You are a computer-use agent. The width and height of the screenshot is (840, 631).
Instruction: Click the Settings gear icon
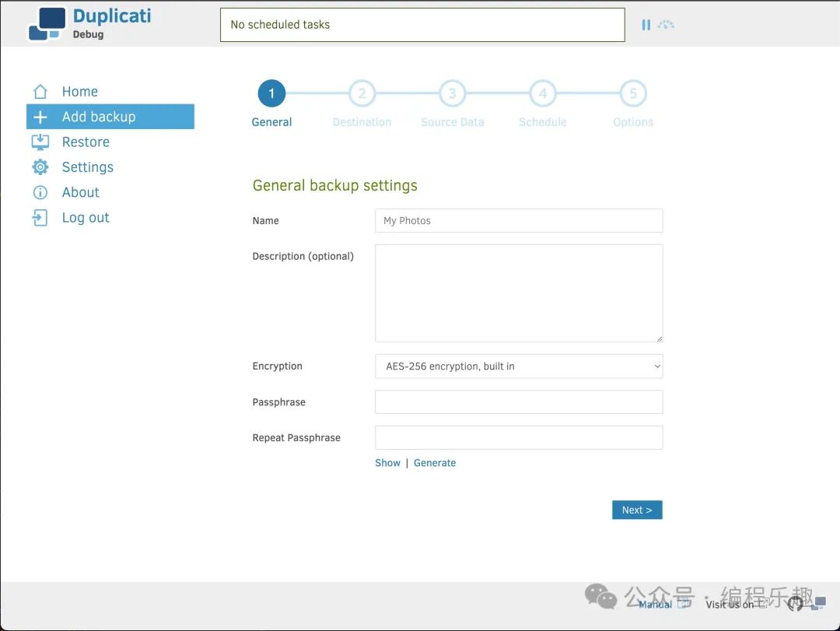click(x=40, y=167)
